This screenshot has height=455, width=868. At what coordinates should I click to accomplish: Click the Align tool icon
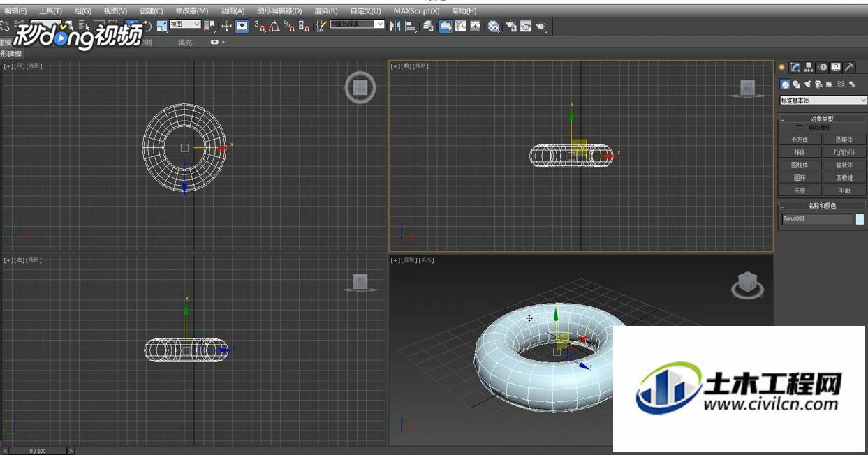(x=410, y=26)
